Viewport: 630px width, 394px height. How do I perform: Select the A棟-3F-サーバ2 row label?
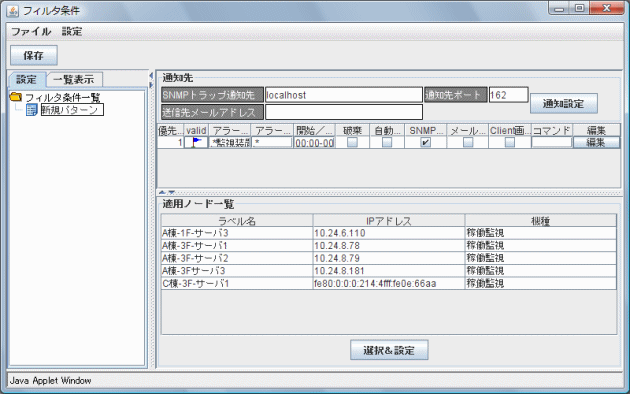tap(195, 258)
